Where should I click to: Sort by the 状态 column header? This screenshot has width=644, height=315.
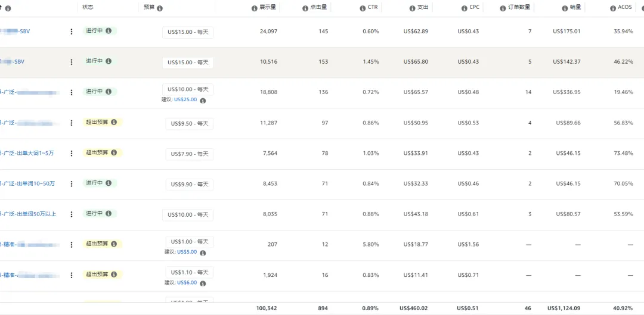click(88, 8)
